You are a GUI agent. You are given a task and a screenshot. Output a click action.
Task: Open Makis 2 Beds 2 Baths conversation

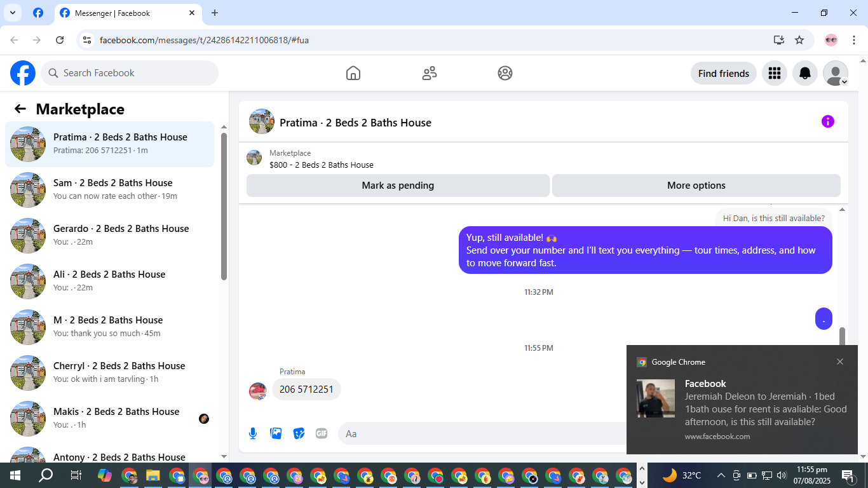[x=110, y=419]
